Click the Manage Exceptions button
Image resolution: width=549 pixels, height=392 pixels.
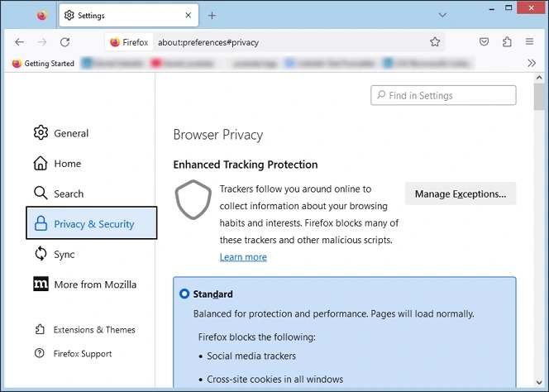point(461,194)
